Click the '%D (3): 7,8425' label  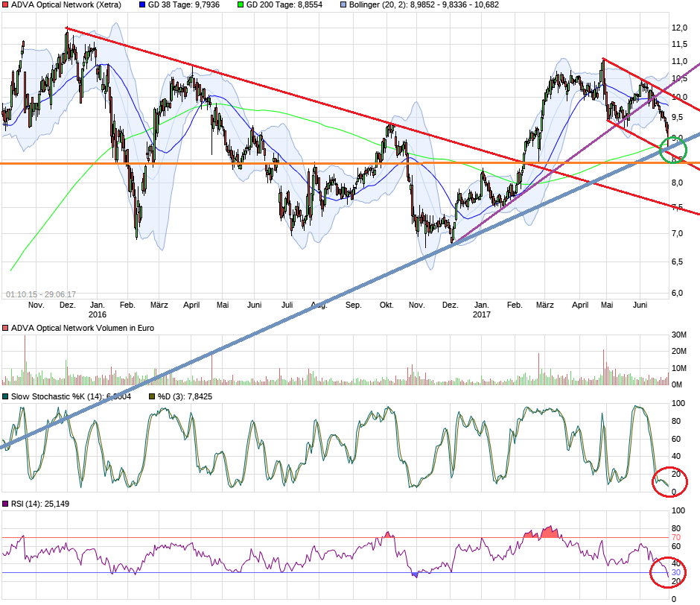point(185,396)
